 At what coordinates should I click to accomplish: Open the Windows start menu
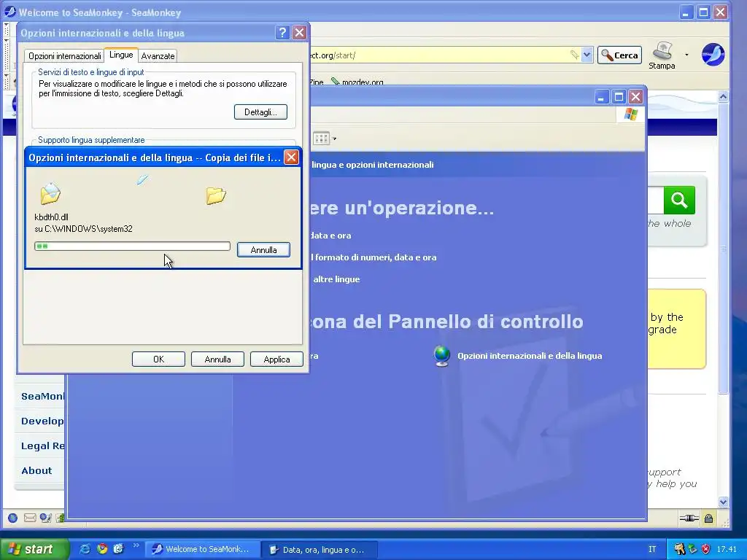point(34,549)
